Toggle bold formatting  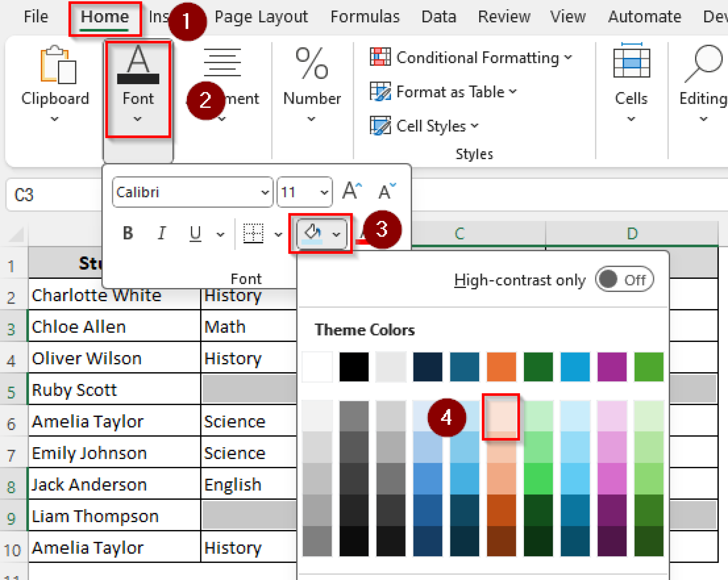pyautogui.click(x=128, y=233)
